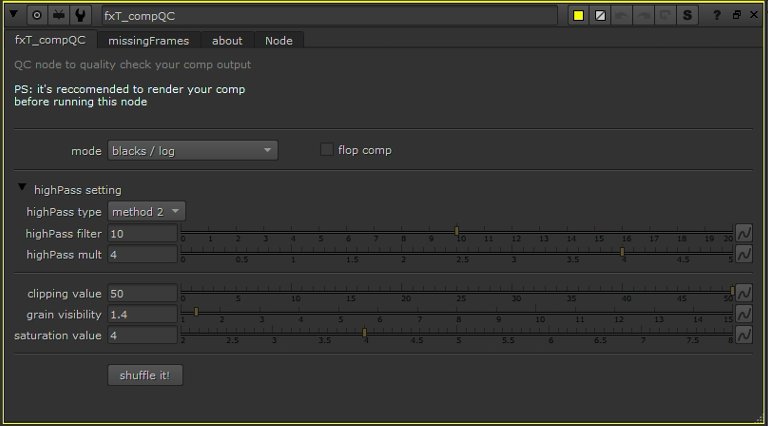Screen dimensions: 768x426
Task: Click the saturation value slider handle
Action: [x=365, y=332]
